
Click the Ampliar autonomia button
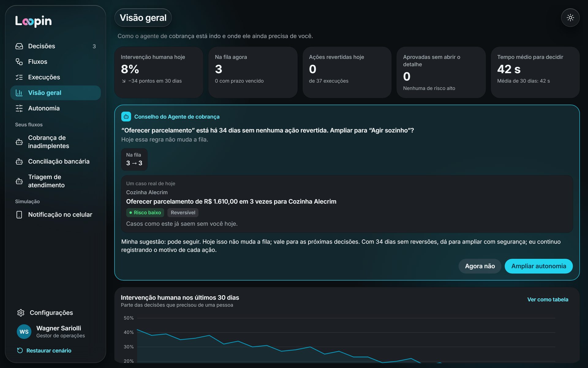(538, 266)
